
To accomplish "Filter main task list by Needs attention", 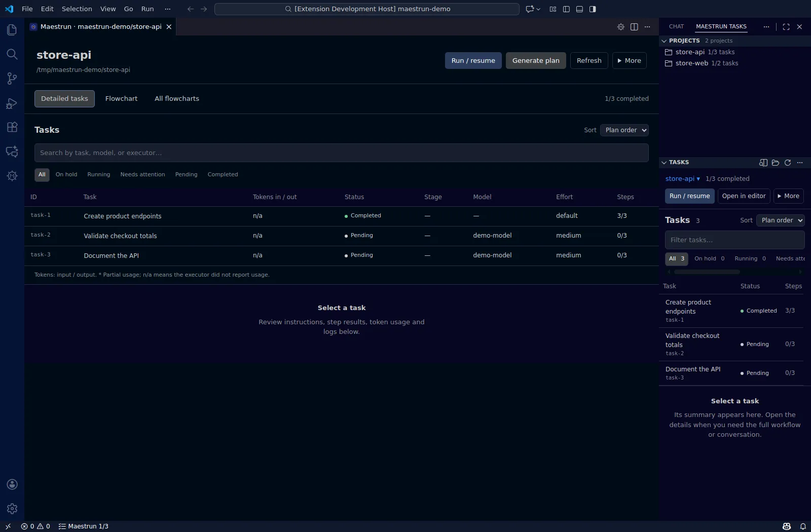I will pos(142,175).
